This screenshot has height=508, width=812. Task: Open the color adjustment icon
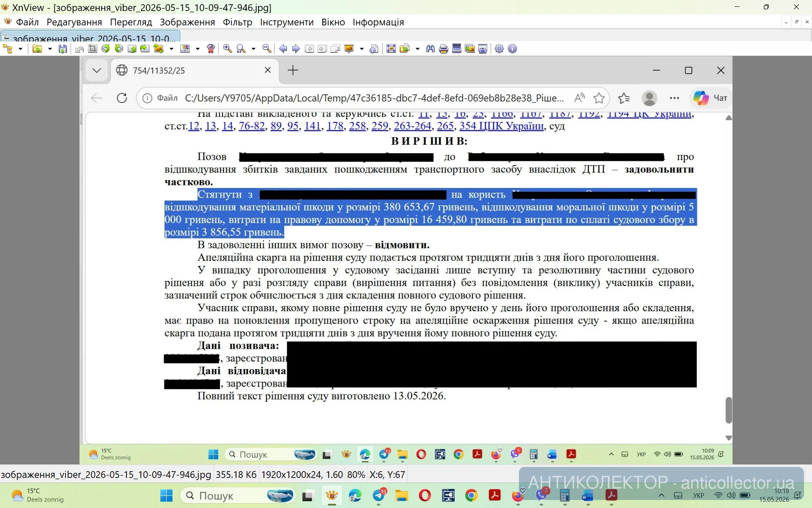(185, 49)
